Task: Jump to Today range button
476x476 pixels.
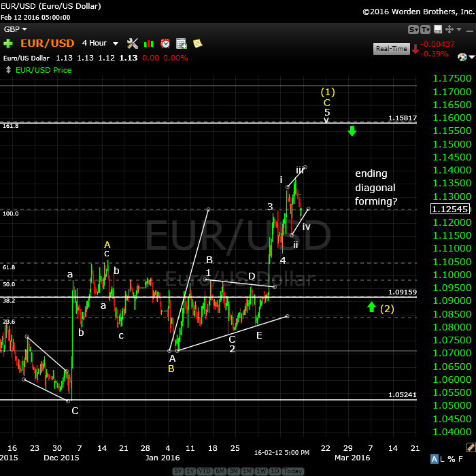Action: pos(292,471)
